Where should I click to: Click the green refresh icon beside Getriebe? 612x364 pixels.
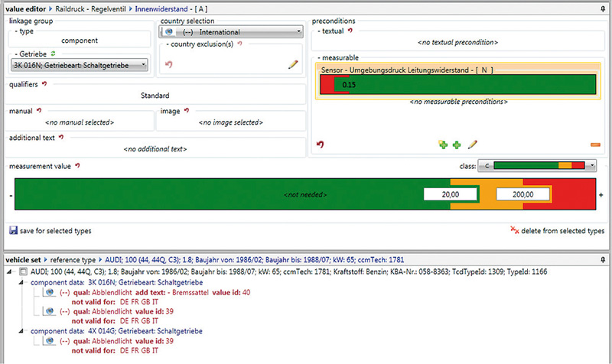[x=53, y=54]
